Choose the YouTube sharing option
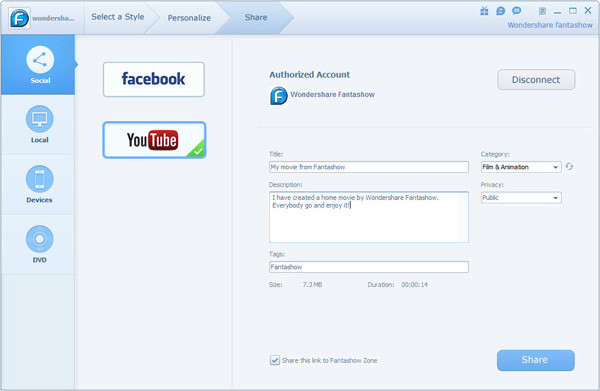This screenshot has width=600, height=391. 154,140
